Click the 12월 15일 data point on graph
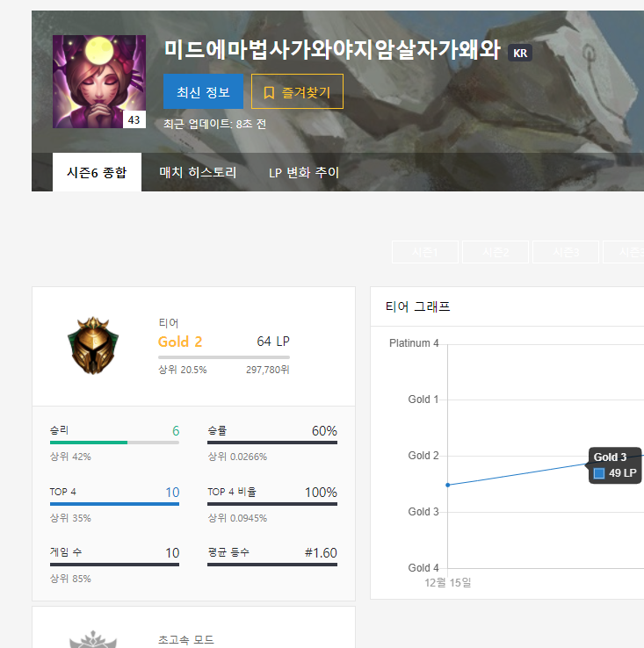 448,485
